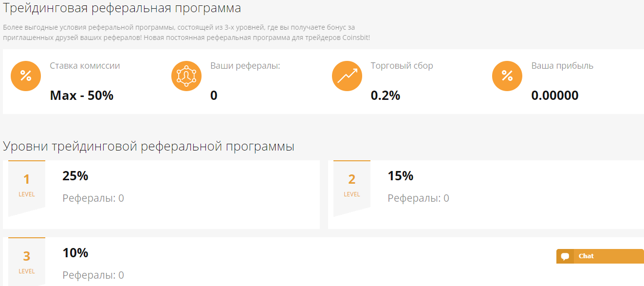Click the Level 2 Рефералы: 0 text
The height and width of the screenshot is (286, 644).
click(418, 198)
